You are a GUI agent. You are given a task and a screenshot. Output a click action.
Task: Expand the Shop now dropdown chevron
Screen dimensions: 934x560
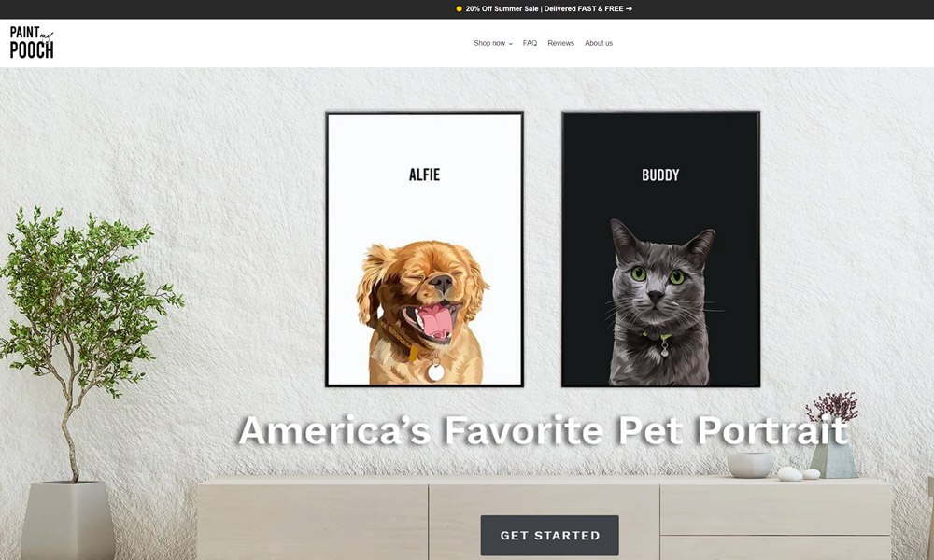511,44
